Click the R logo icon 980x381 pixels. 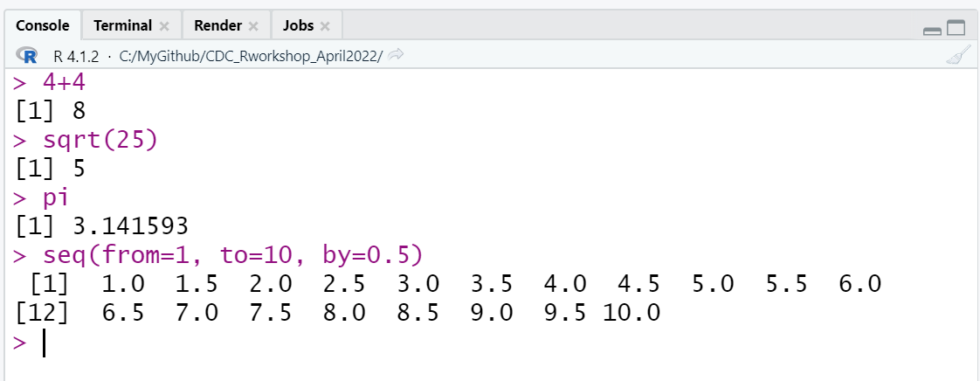coord(28,56)
